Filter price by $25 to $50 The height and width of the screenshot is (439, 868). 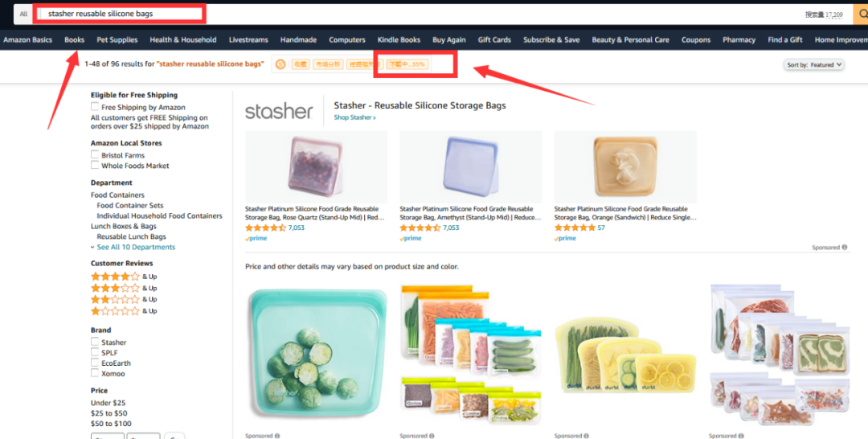point(109,413)
